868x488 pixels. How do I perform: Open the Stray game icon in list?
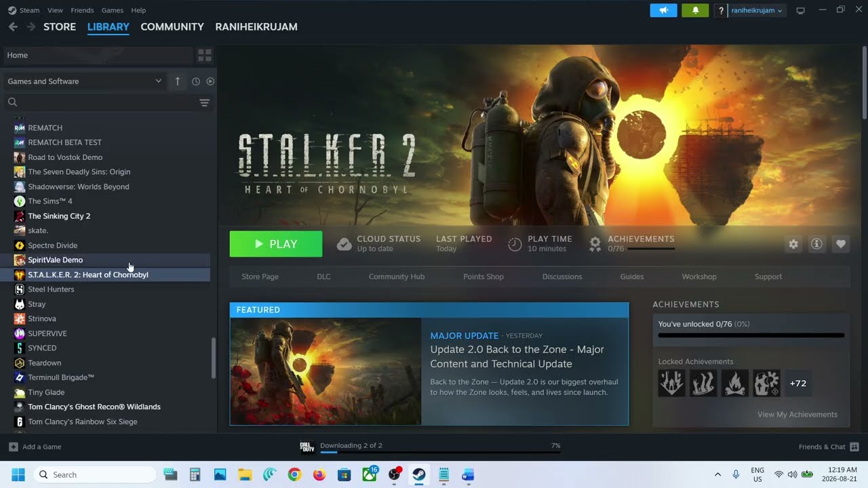pyautogui.click(x=20, y=304)
